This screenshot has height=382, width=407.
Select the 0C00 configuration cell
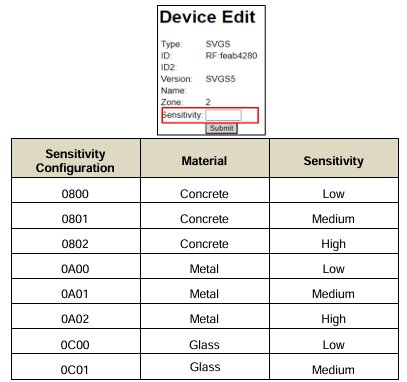76,341
